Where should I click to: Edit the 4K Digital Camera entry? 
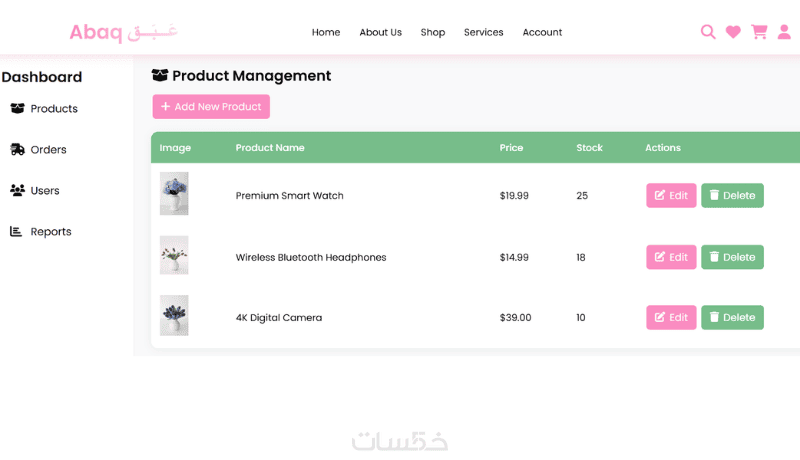671,317
